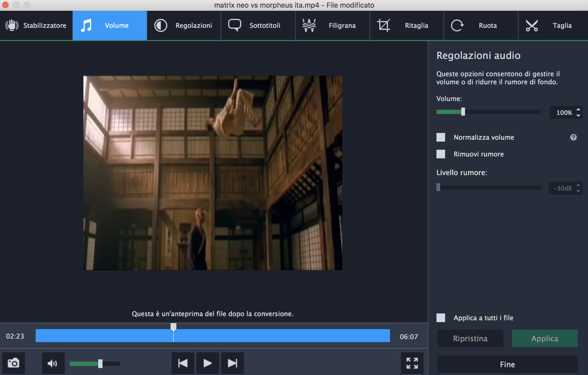Screen dimensions: 588x375
Task: Open Normalizza volume help icon
Action: pos(573,137)
